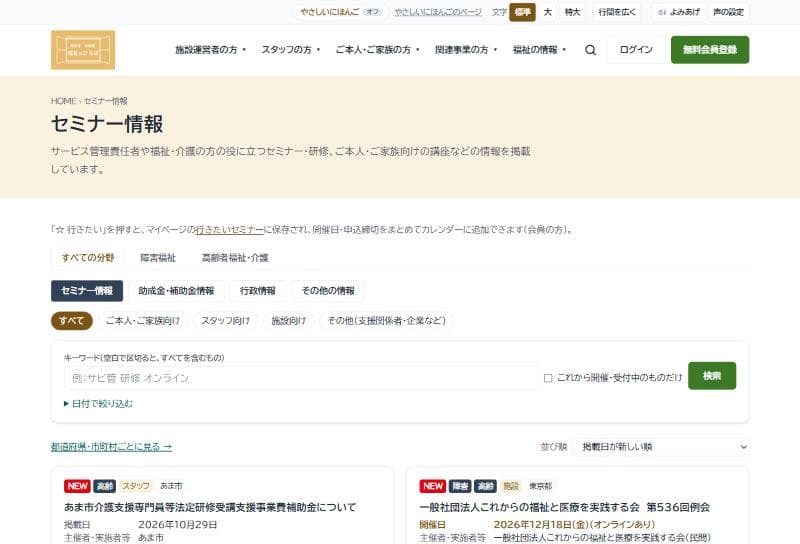Click NEW badge on 東京都 card
Image resolution: width=800 pixels, height=544 pixels.
433,486
